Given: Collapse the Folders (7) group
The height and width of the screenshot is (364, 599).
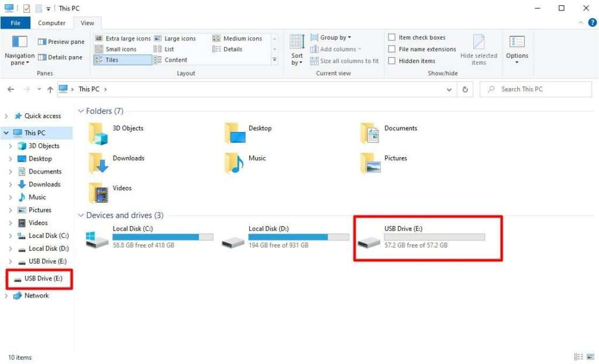Looking at the screenshot, I should 81,111.
